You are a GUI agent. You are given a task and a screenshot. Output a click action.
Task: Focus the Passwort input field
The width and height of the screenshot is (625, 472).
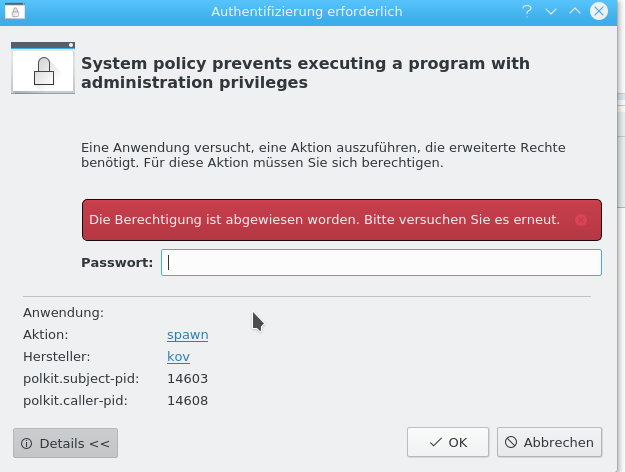381,262
